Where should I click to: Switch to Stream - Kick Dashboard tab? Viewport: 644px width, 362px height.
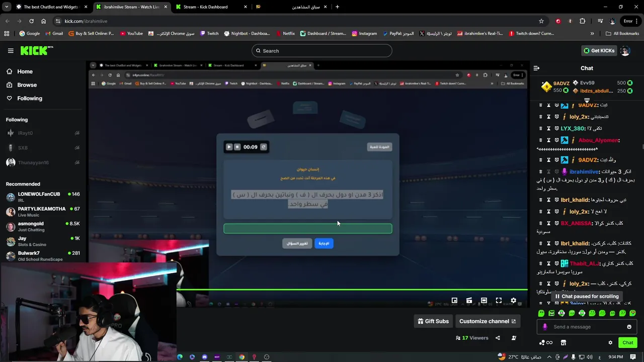[x=210, y=7]
